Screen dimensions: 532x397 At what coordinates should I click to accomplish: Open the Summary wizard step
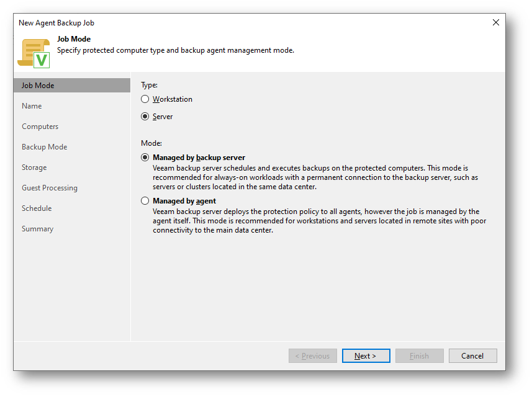coord(37,229)
